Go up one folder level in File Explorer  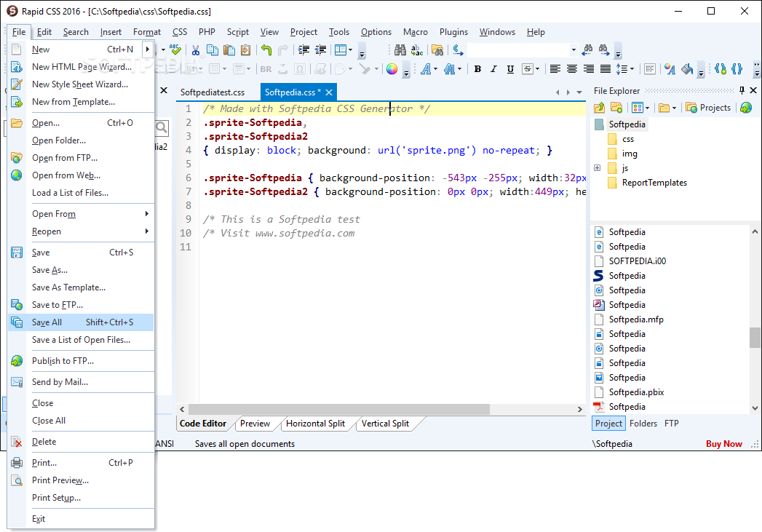(x=599, y=108)
